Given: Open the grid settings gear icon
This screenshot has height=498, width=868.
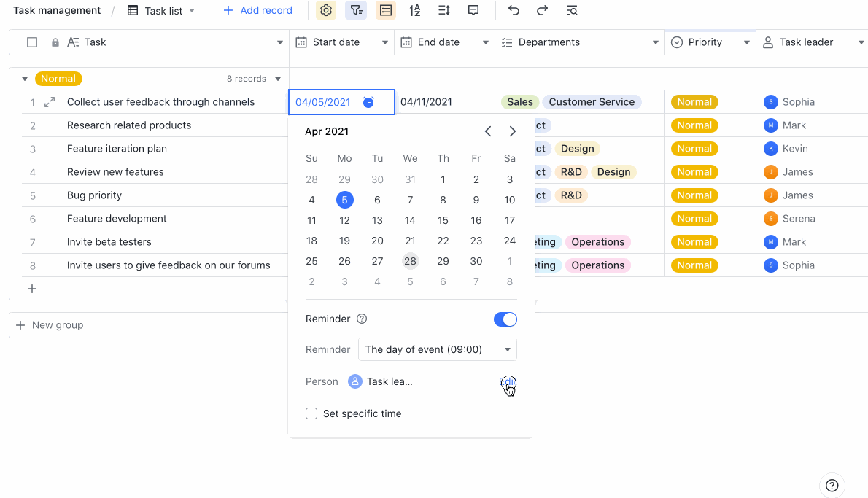Looking at the screenshot, I should tap(325, 10).
